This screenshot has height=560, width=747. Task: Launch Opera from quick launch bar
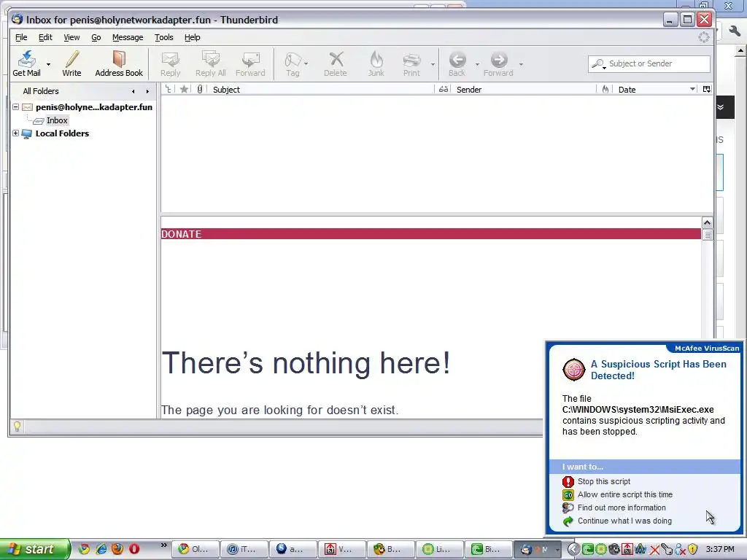[134, 549]
